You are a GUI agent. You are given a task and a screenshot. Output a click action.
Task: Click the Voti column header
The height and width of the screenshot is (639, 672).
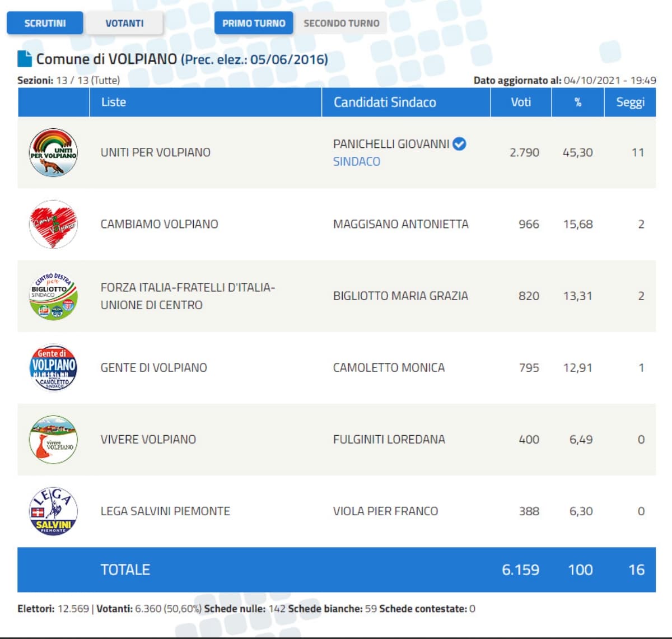[521, 102]
